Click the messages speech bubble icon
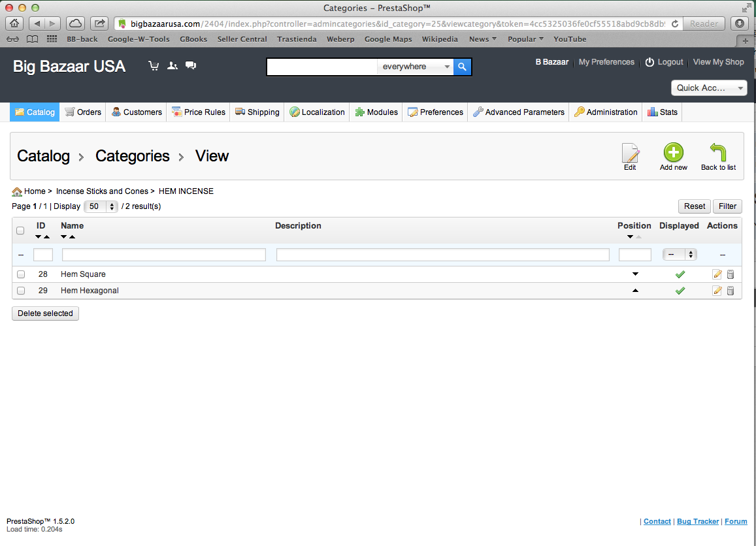Viewport: 756px width, 546px height. click(191, 65)
